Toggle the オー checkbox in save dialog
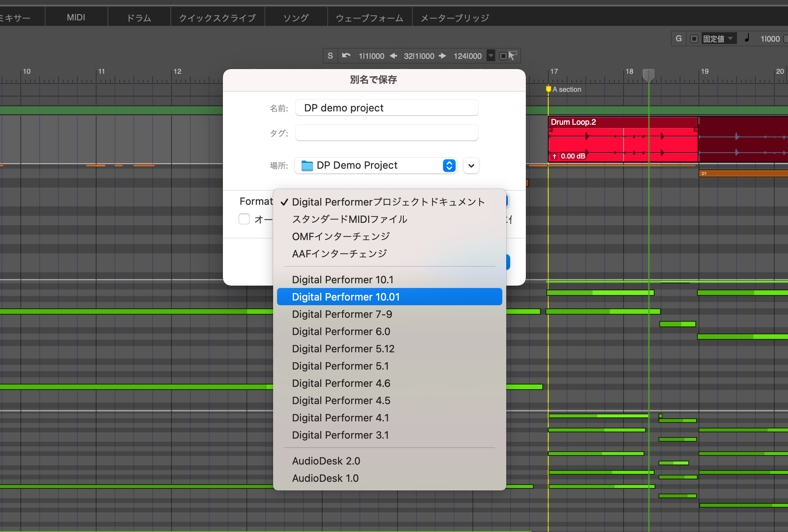This screenshot has width=788, height=532. point(244,219)
